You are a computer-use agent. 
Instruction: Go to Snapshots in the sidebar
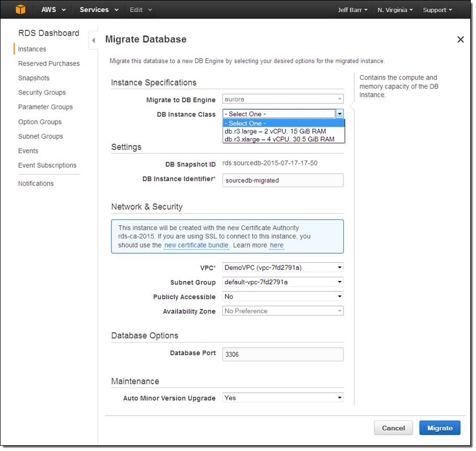[x=34, y=78]
